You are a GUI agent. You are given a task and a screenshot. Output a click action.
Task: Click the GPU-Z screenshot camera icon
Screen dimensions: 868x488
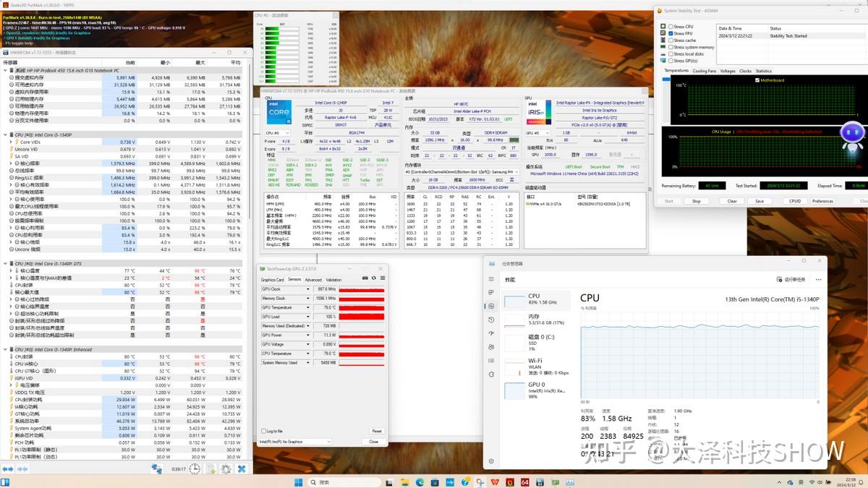pyautogui.click(x=365, y=278)
